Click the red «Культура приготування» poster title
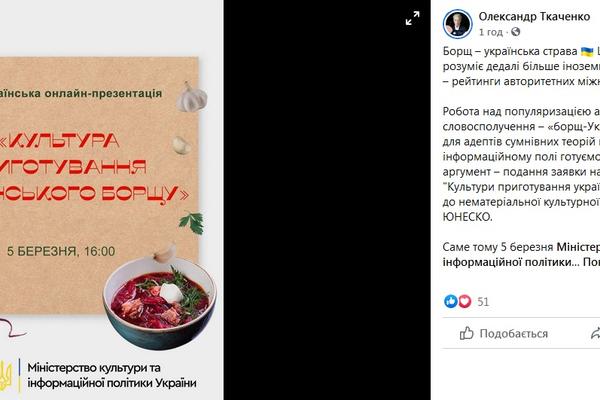Viewport: 600px width, 400px height. (x=94, y=167)
